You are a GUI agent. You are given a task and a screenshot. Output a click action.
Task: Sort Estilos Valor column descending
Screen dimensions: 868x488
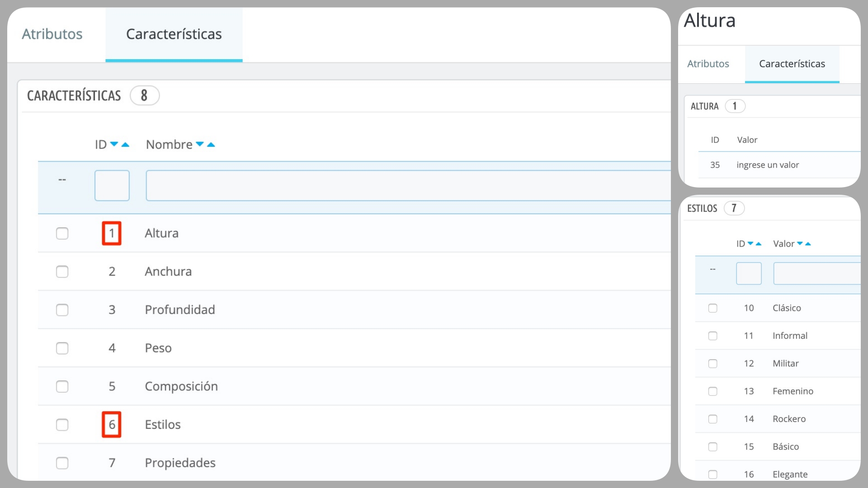pyautogui.click(x=800, y=244)
